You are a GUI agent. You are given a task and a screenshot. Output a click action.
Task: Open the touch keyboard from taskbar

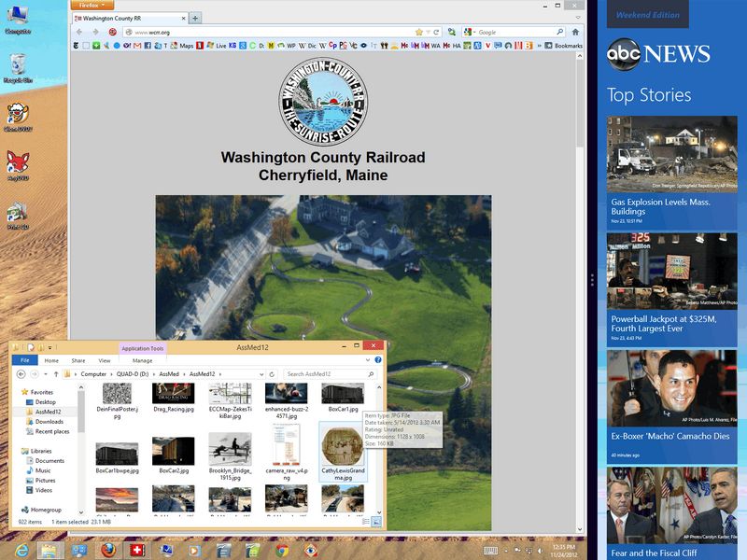490,551
